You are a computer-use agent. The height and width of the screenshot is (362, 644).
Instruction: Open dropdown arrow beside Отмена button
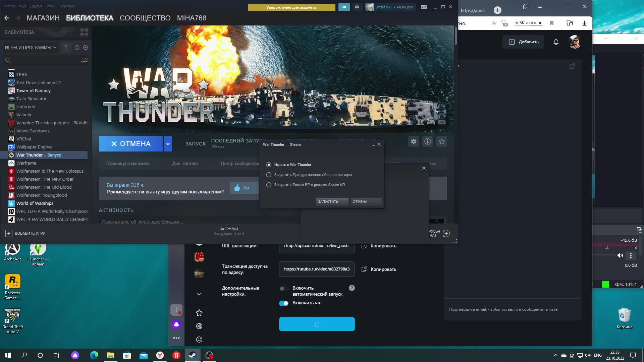(168, 144)
